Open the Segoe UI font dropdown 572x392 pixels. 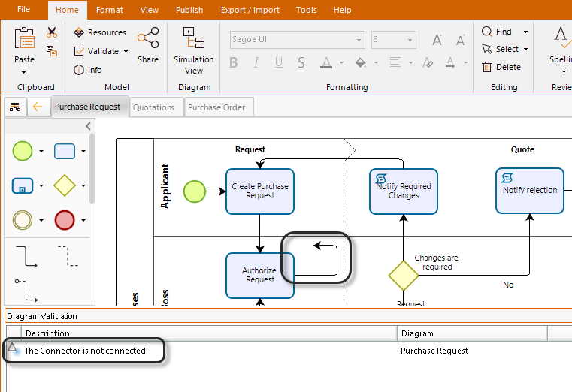[296, 40]
